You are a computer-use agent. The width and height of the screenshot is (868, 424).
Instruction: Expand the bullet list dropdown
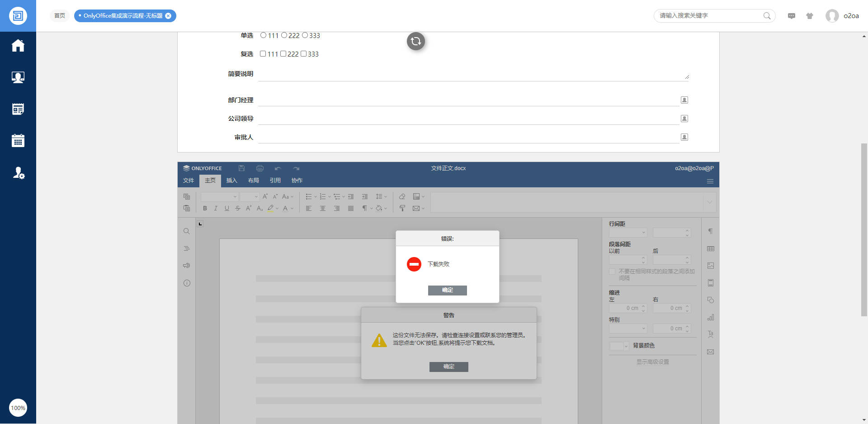coord(316,197)
